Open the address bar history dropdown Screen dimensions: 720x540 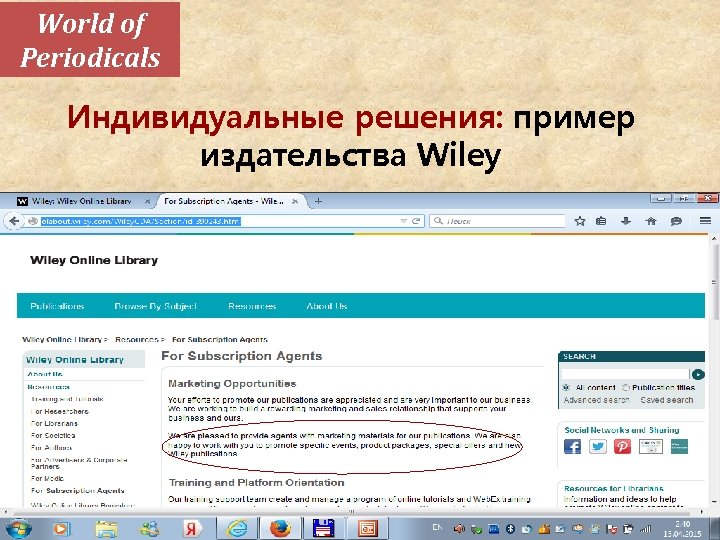point(404,221)
